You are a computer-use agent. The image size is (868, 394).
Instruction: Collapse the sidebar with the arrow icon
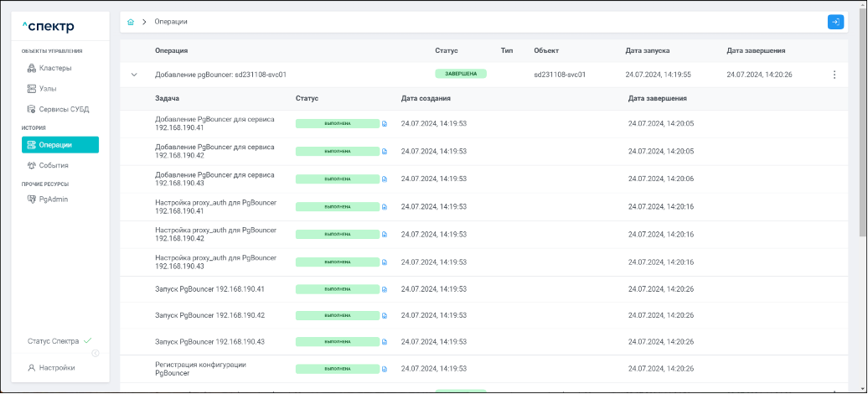click(95, 353)
